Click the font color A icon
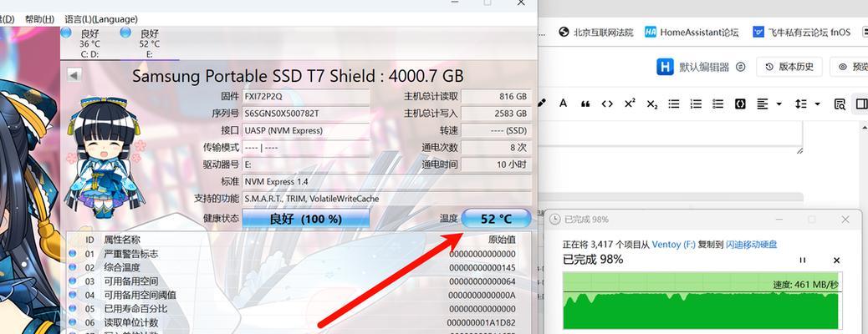Image resolution: width=868 pixels, height=334 pixels. pos(563,104)
